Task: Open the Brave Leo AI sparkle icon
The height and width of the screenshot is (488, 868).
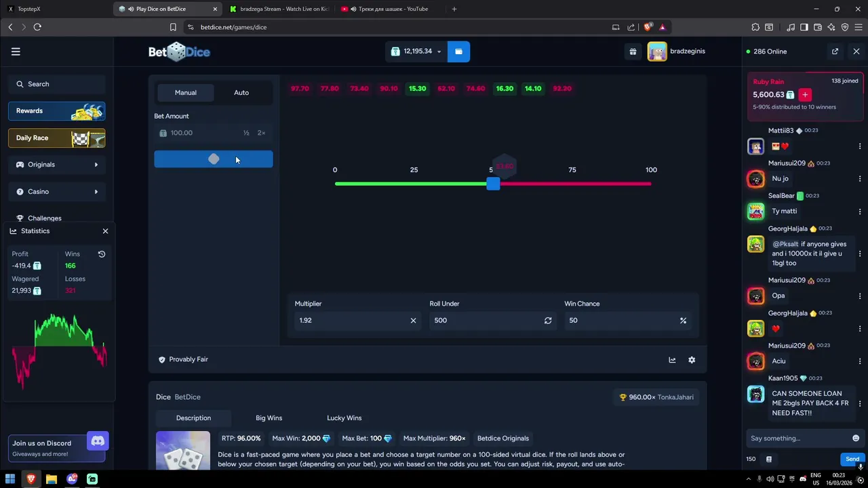Action: point(831,27)
